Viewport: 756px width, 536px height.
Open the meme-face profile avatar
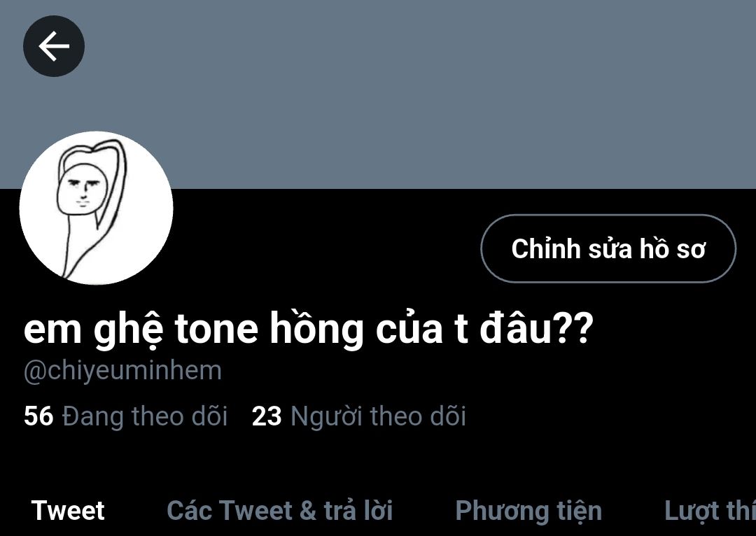pos(96,208)
